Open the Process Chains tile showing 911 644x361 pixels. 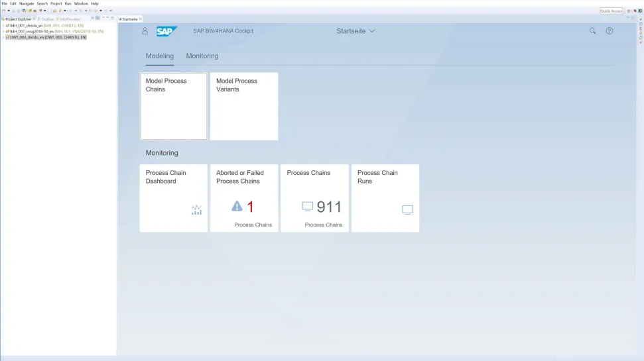(x=314, y=198)
